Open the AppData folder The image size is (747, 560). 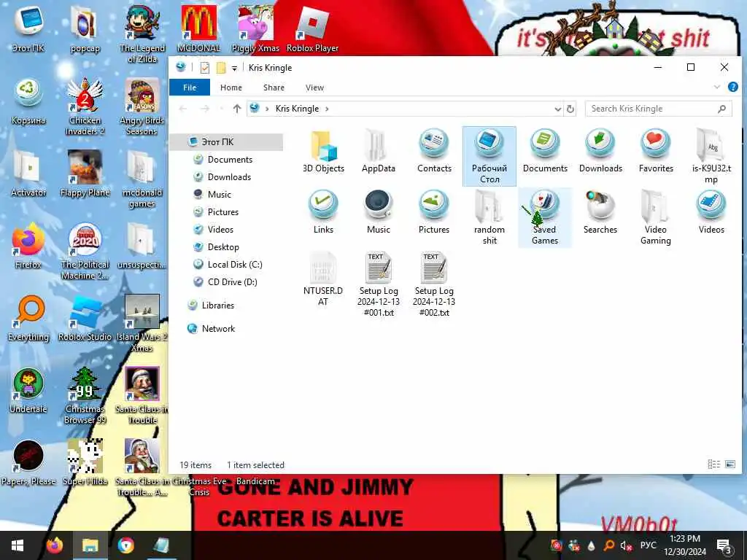pos(379,152)
